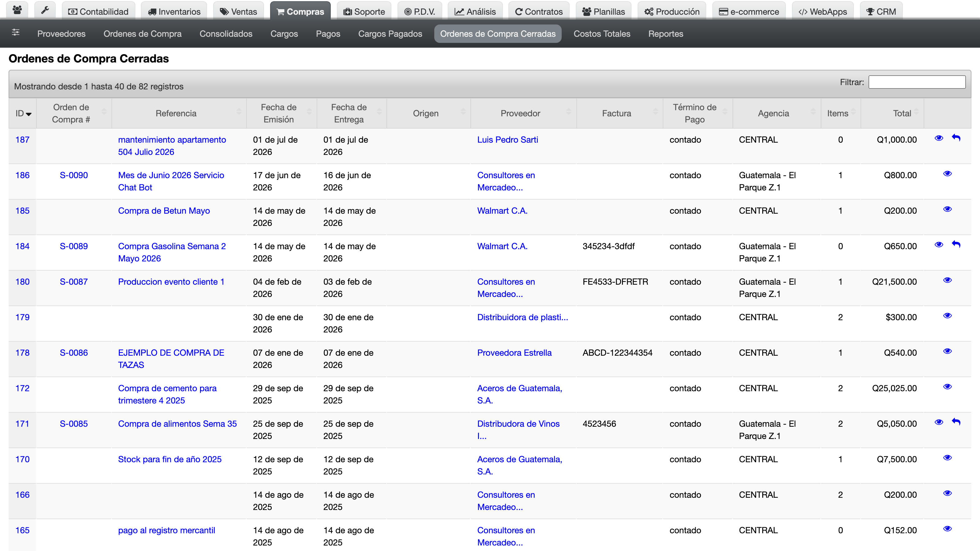980x551 pixels.
Task: Sort by Items column
Action: point(841,113)
